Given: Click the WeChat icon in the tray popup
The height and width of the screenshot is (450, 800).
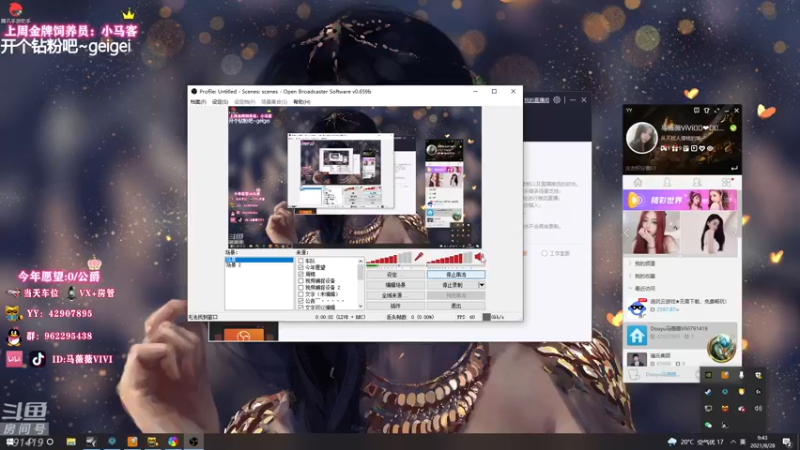Looking at the screenshot, I should pyautogui.click(x=709, y=424).
